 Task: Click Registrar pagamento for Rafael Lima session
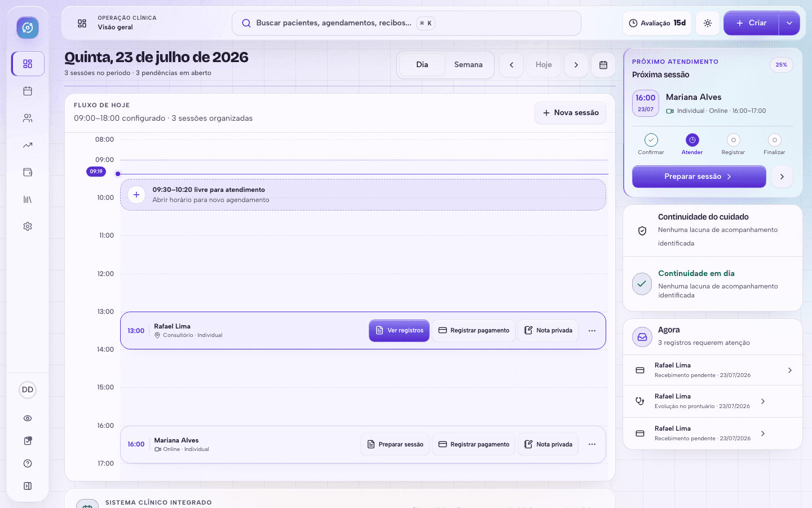pyautogui.click(x=474, y=331)
